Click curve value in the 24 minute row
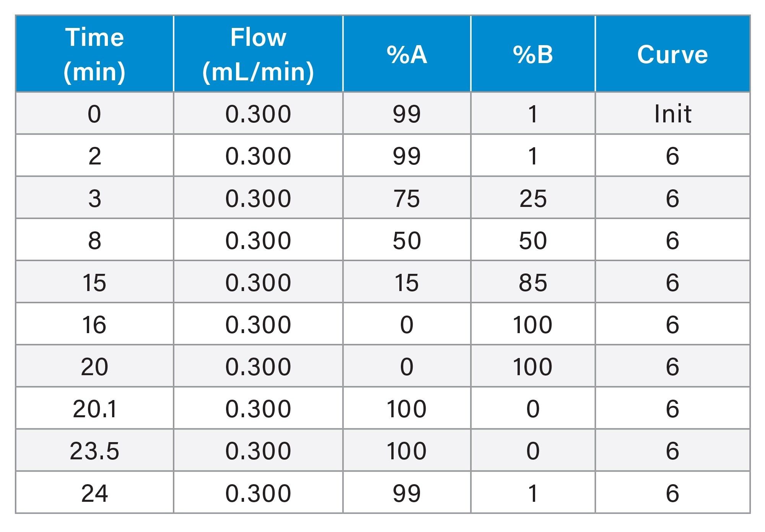 coord(672,493)
